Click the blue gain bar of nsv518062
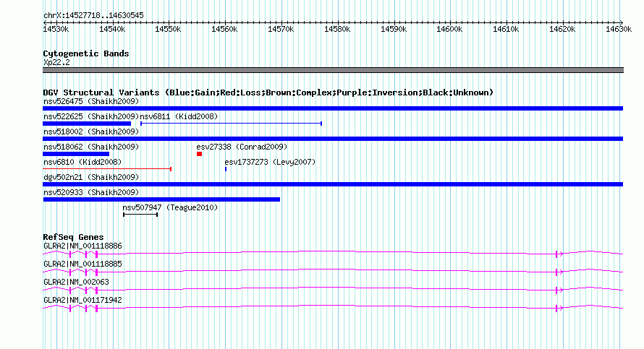This screenshot has height=349, width=644. [x=76, y=154]
